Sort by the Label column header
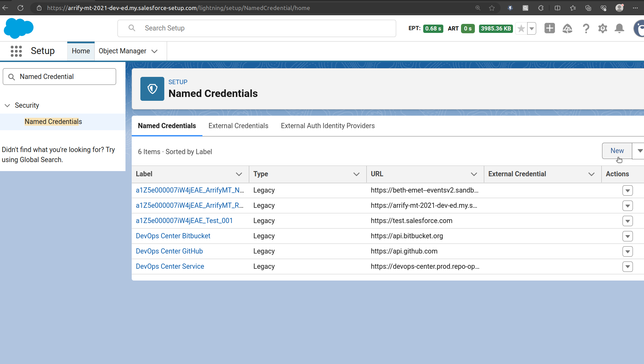This screenshot has height=364, width=644. [144, 174]
